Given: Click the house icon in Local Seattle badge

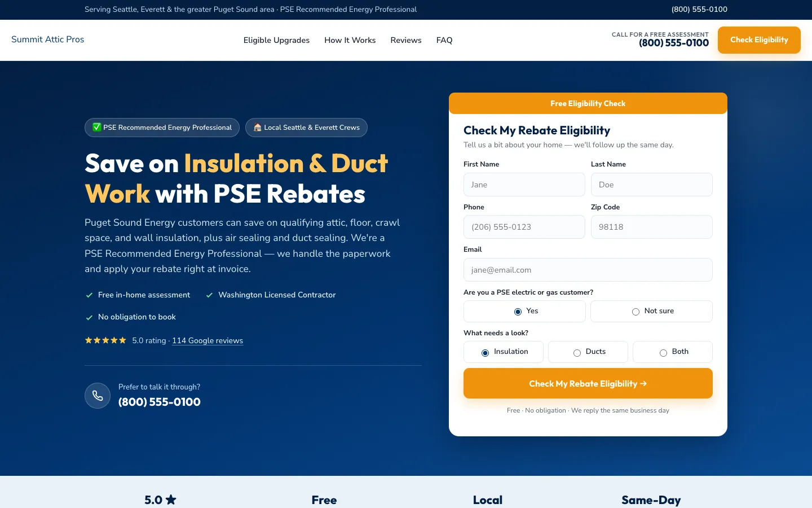Looking at the screenshot, I should pyautogui.click(x=258, y=128).
